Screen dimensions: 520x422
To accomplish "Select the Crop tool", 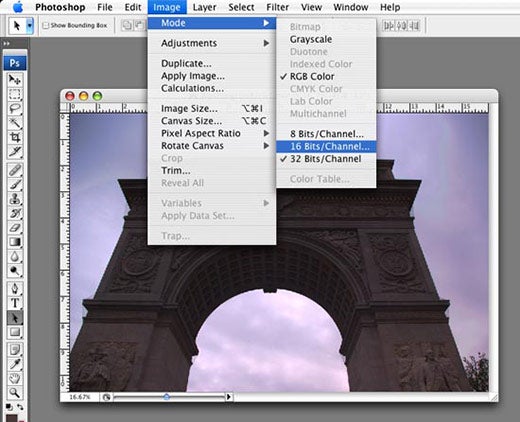I will 15,137.
